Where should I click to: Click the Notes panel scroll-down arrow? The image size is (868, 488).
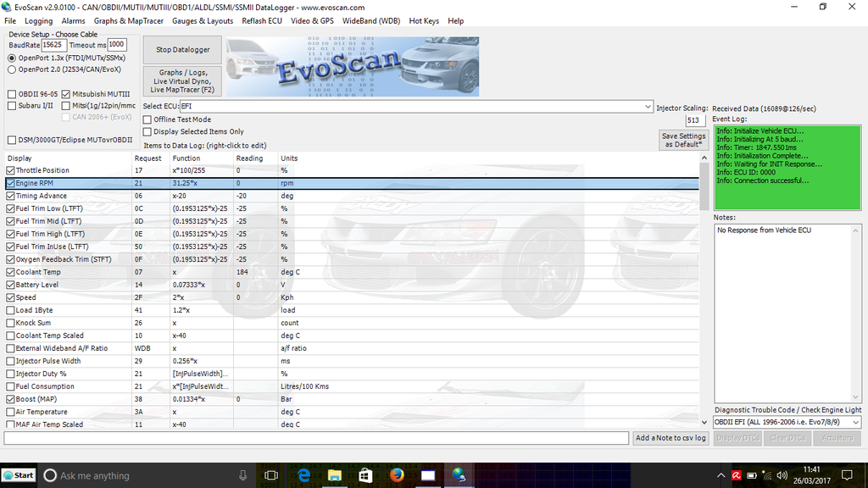[x=855, y=397]
